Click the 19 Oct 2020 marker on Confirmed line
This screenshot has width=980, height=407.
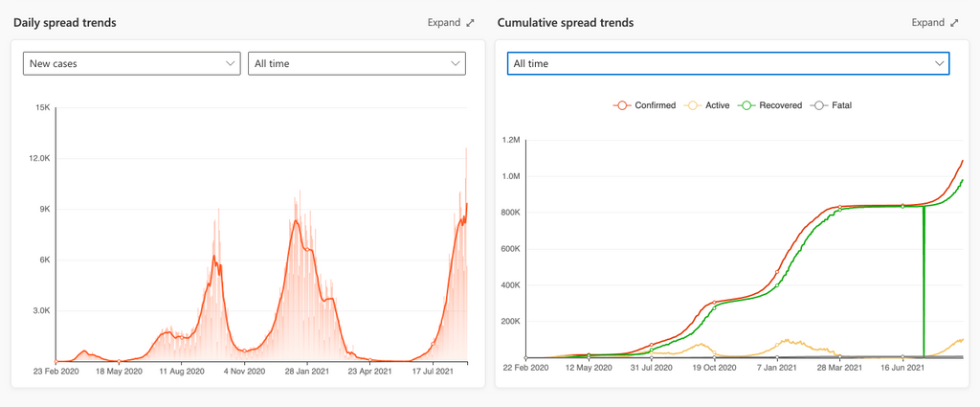pos(714,303)
